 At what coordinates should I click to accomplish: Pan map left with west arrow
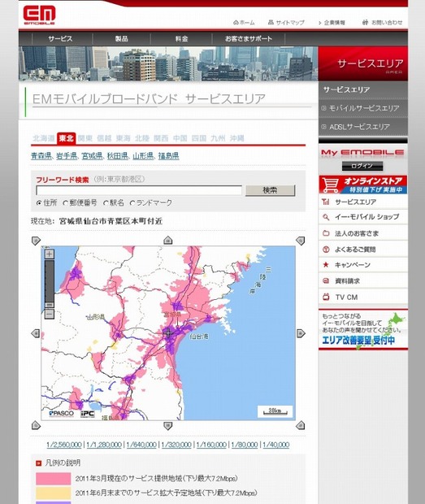tap(35, 333)
